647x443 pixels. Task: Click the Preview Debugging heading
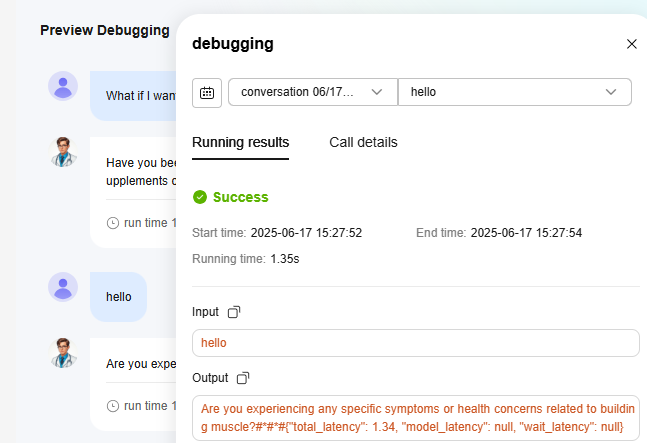(x=105, y=30)
